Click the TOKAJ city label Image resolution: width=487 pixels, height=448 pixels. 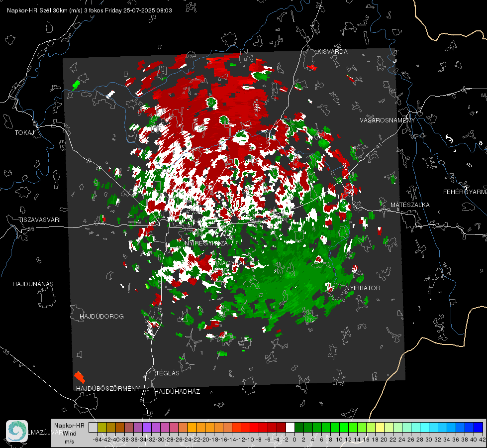[x=24, y=133]
